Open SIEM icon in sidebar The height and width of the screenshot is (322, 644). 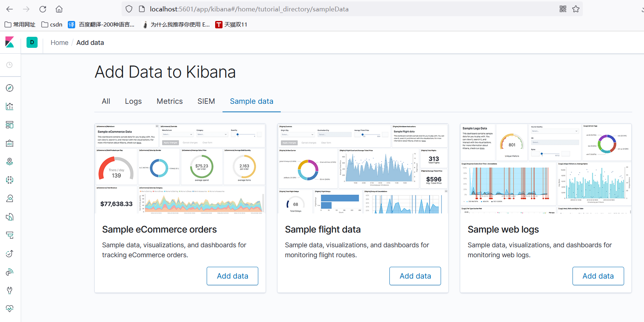(x=10, y=272)
